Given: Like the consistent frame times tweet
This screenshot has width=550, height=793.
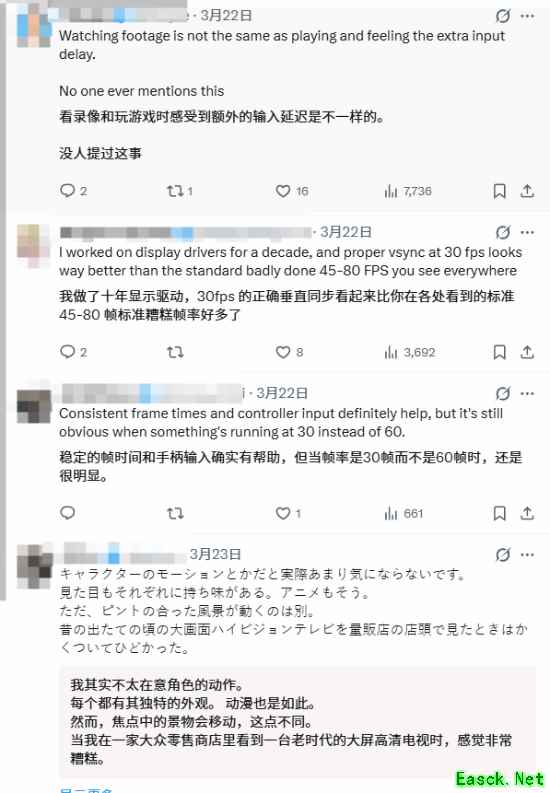Looking at the screenshot, I should (288, 513).
